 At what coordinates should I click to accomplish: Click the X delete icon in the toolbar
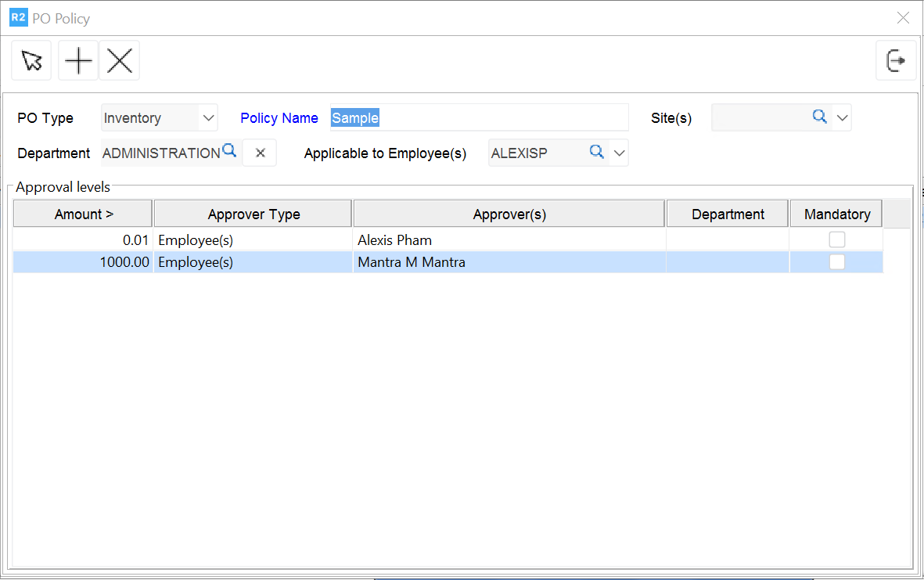(x=119, y=61)
